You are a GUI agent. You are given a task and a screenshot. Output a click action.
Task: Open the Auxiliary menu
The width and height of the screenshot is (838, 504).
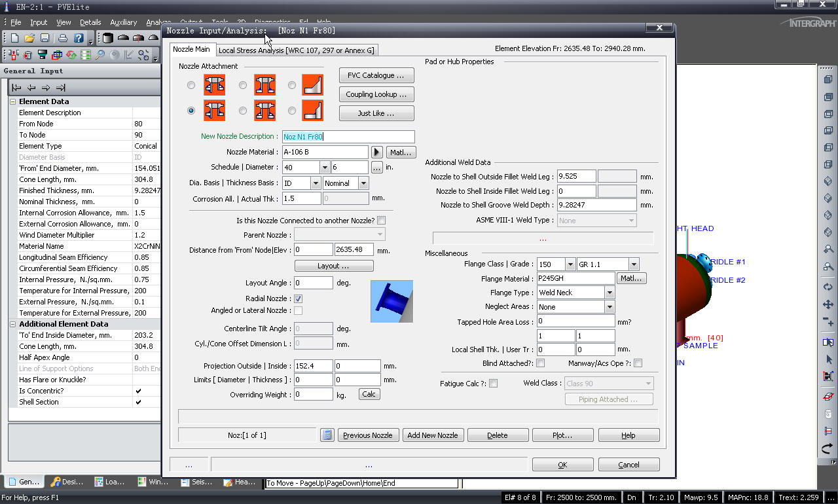pos(124,22)
